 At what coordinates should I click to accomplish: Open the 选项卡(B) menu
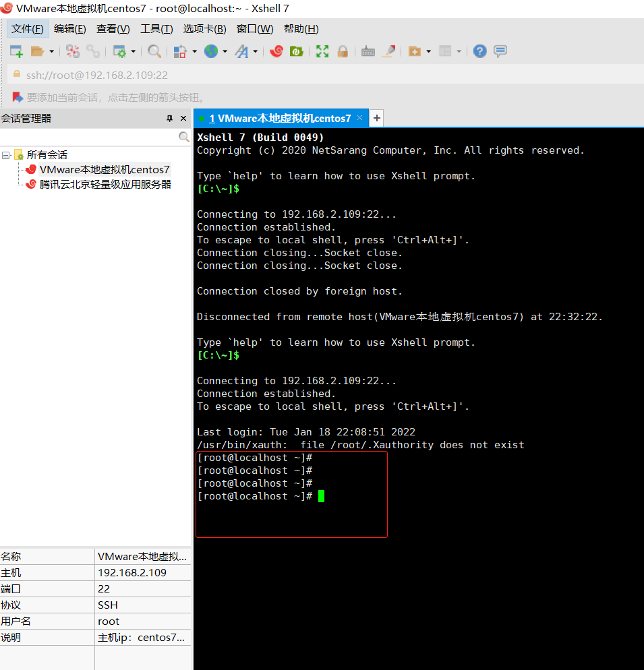coord(205,28)
